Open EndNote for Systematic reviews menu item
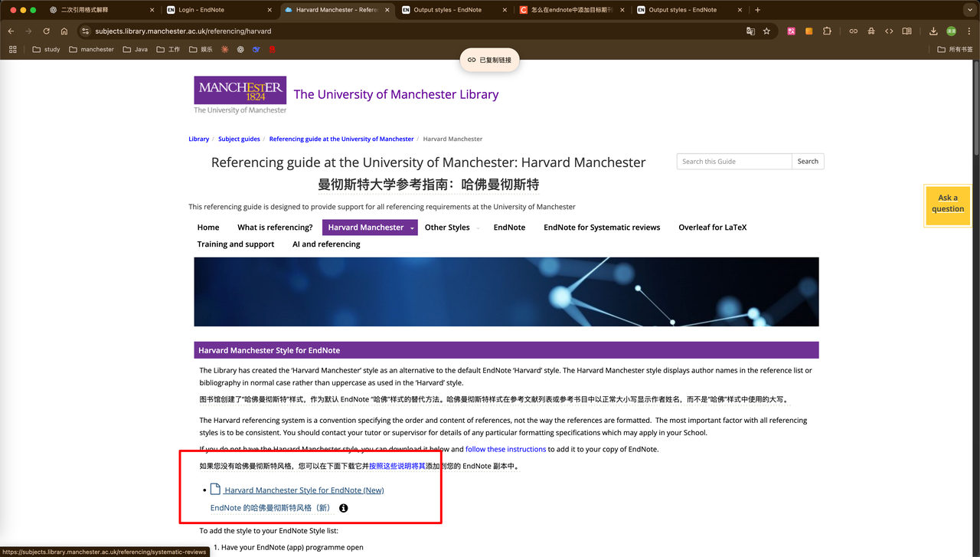Viewport: 980px width, 557px height. point(602,228)
